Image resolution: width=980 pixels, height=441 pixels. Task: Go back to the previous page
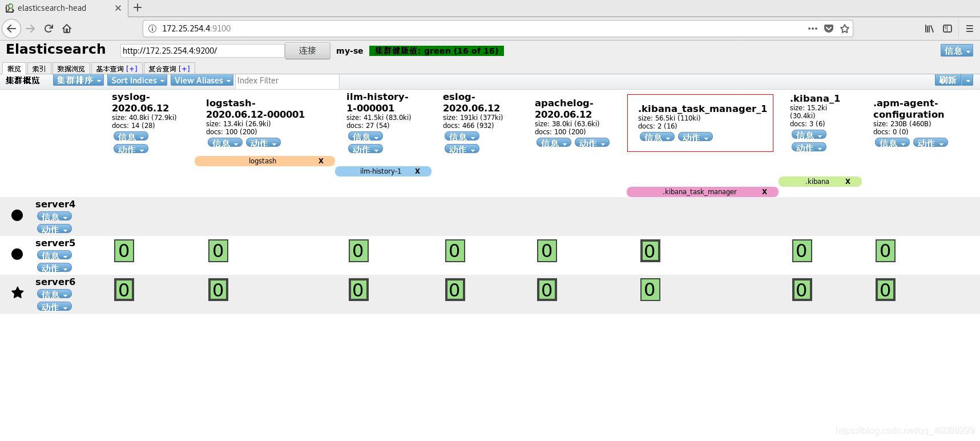[x=11, y=28]
